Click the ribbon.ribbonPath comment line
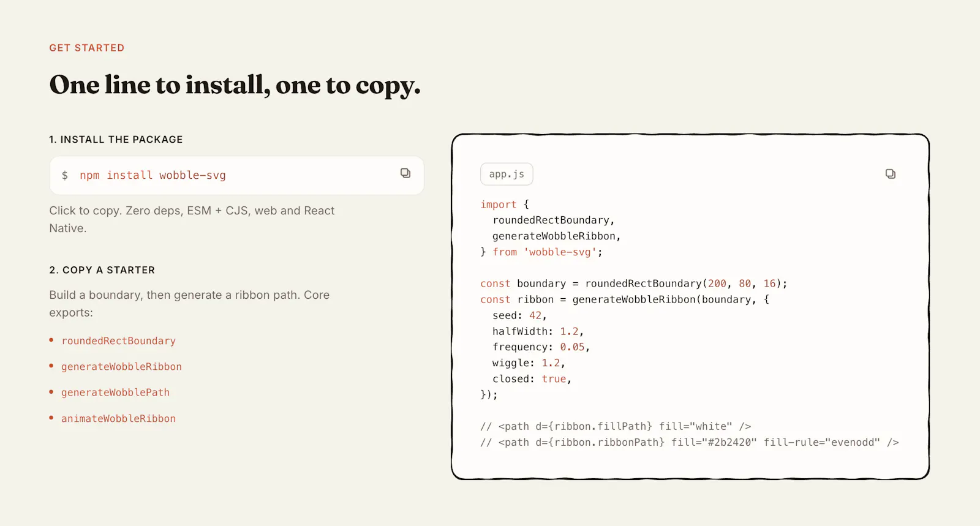 pos(690,442)
